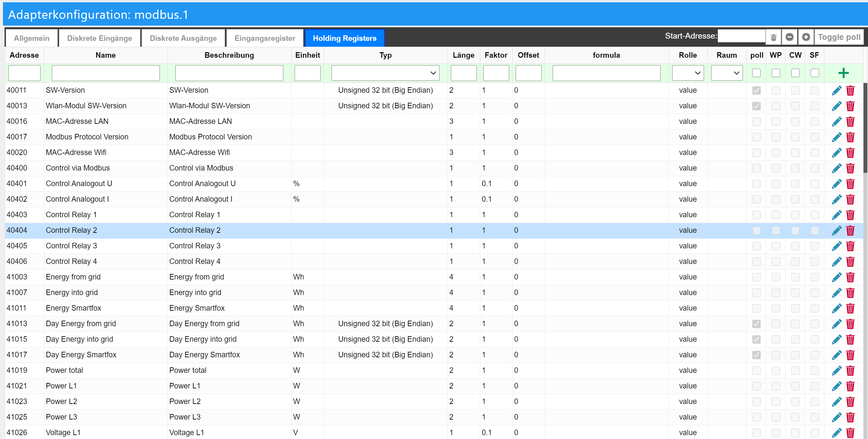Click the Einheit filter input
This screenshot has height=439, width=868.
[x=307, y=73]
